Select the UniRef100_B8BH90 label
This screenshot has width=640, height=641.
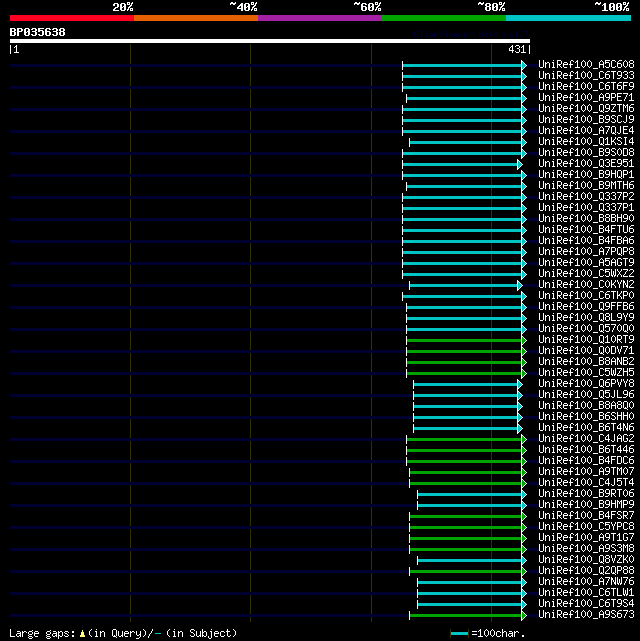[586, 219]
